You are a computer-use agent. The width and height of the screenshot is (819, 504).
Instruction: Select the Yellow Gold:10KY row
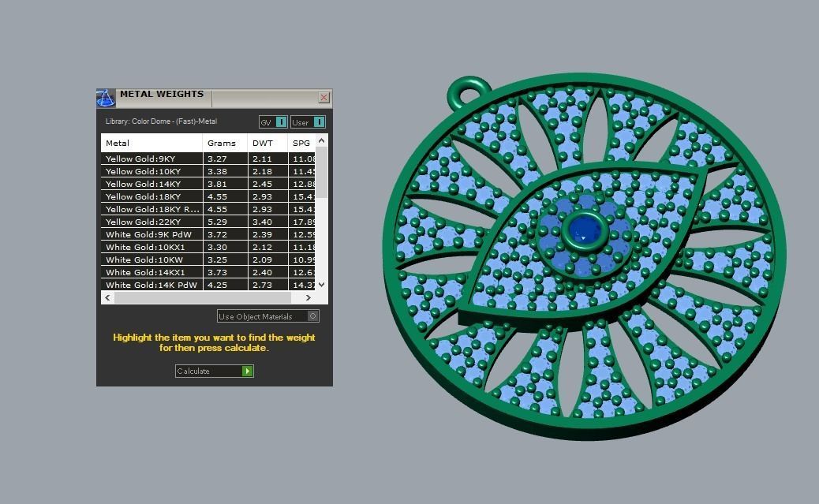[x=208, y=171]
